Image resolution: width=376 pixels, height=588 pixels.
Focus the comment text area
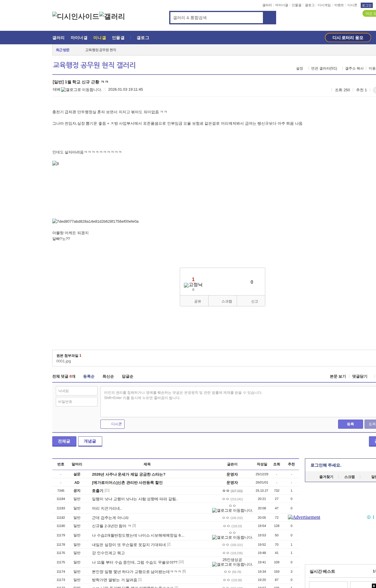point(238,402)
